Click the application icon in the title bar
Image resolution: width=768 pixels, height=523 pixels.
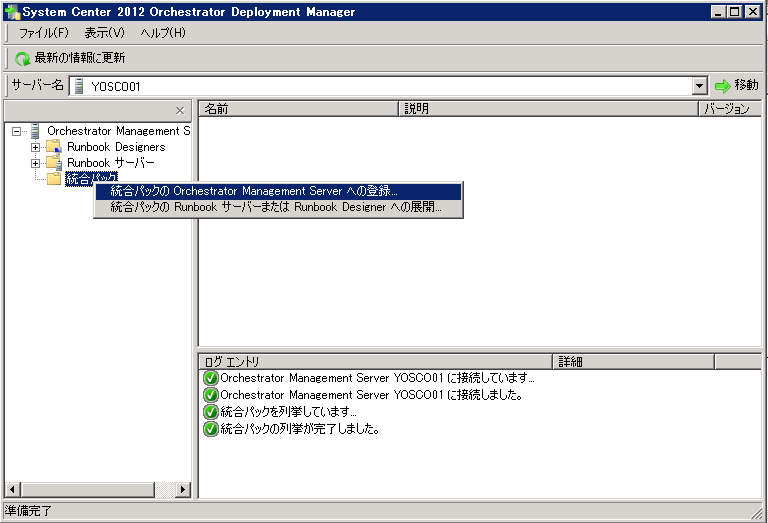pyautogui.click(x=12, y=12)
